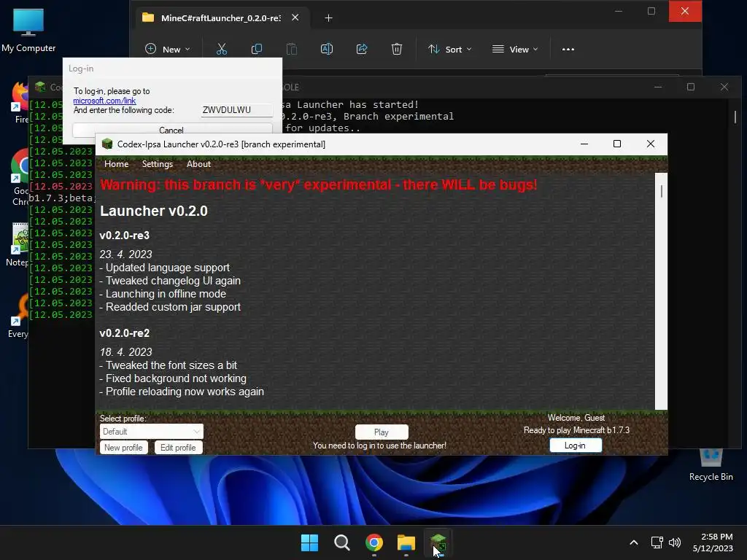Viewport: 747px width, 560px height.
Task: Click the 'v0.2.0-re2' changelog heading
Action: click(x=124, y=332)
